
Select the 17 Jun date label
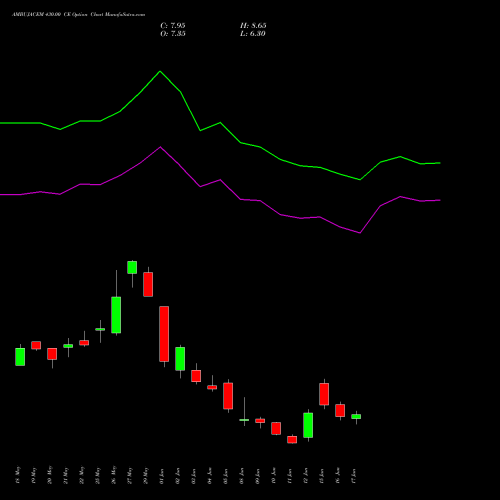tap(354, 476)
